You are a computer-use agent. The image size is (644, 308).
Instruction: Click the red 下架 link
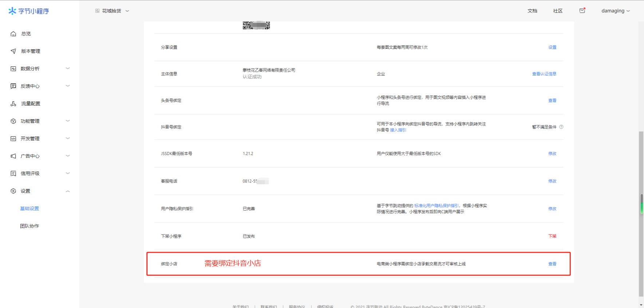click(552, 236)
